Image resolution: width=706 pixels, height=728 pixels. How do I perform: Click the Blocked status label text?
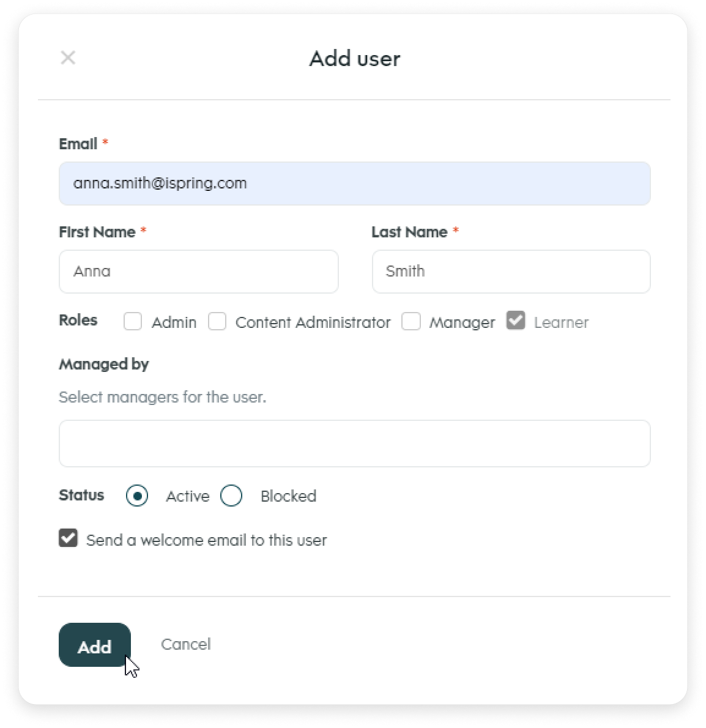(x=288, y=496)
